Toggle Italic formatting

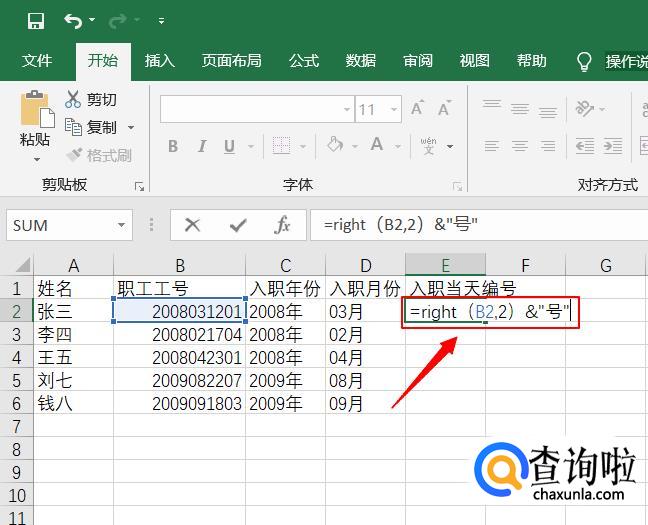pyautogui.click(x=202, y=146)
